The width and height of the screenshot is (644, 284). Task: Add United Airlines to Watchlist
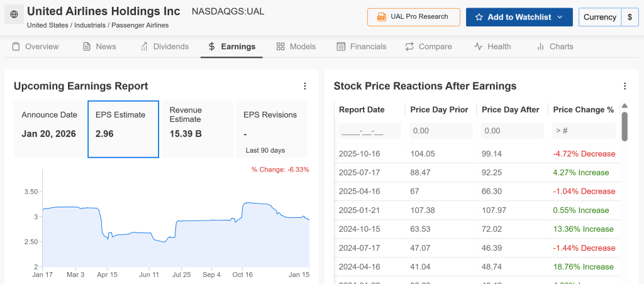pyautogui.click(x=519, y=17)
